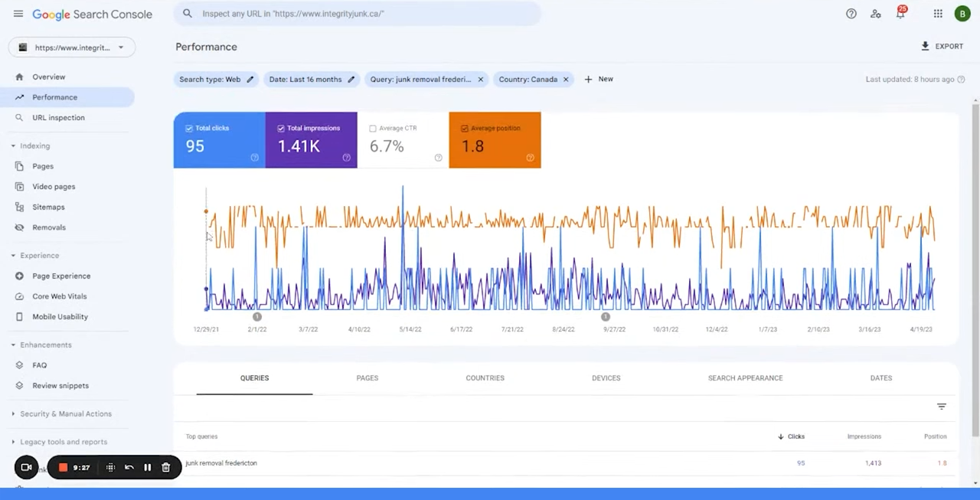The image size is (980, 500).
Task: Open the main hamburger menu
Action: click(x=18, y=14)
